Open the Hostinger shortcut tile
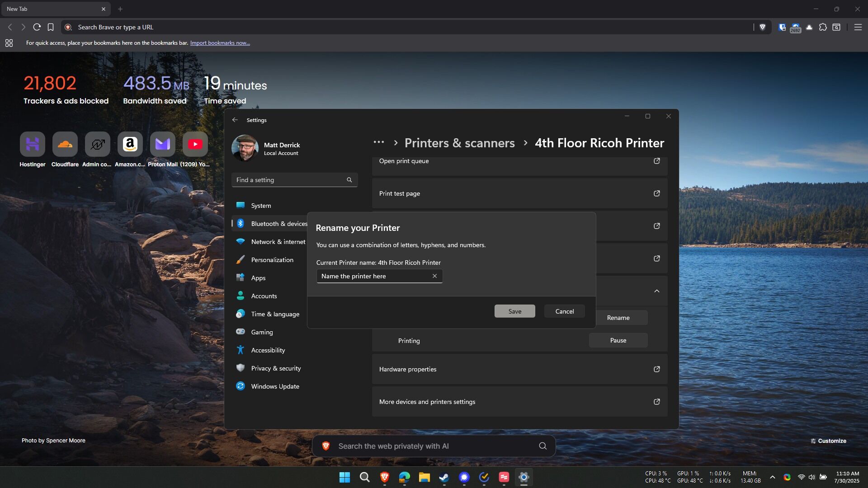The image size is (868, 488). pyautogui.click(x=33, y=145)
